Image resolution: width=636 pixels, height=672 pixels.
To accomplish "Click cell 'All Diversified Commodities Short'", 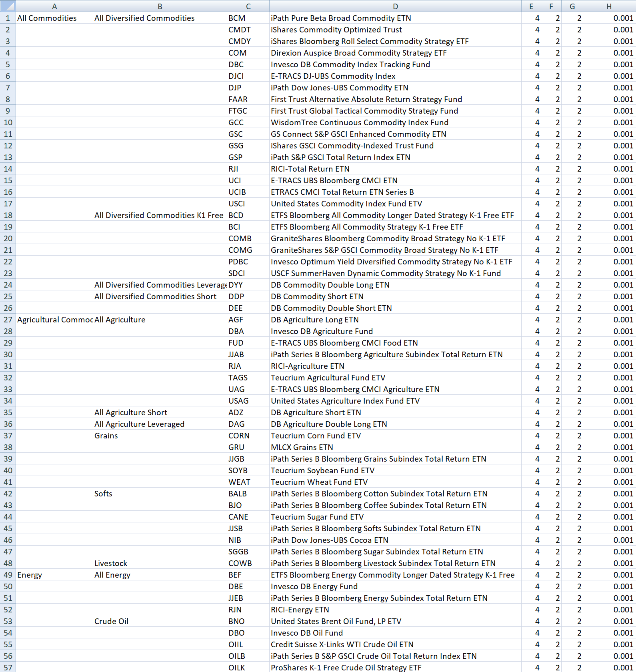I will [x=160, y=296].
